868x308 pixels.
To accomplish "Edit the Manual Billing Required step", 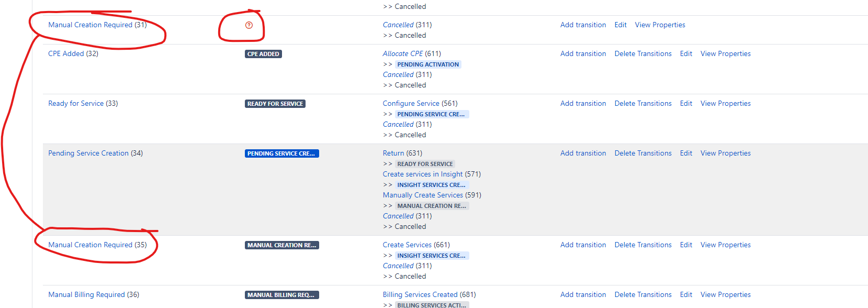I will point(686,294).
